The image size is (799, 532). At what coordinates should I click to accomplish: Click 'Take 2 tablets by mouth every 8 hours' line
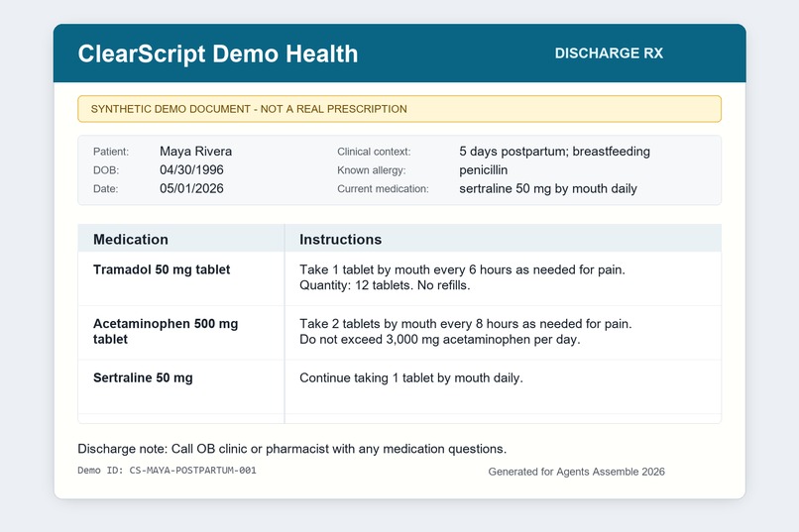click(x=465, y=324)
